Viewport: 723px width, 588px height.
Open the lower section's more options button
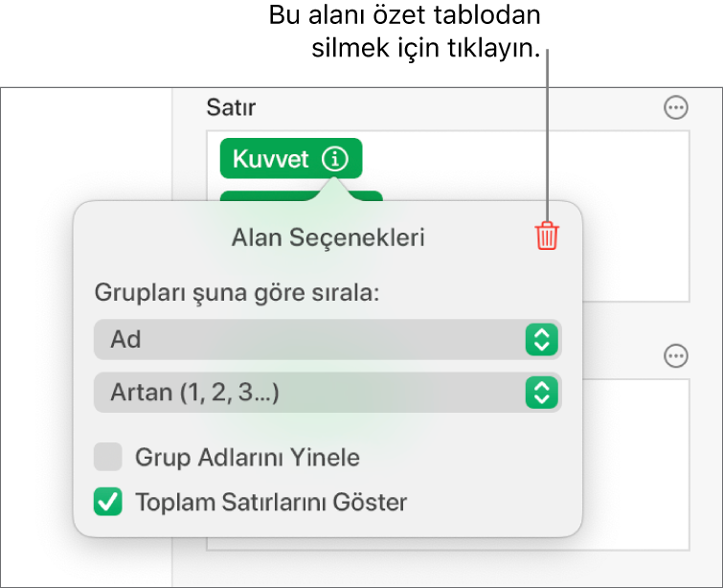pos(676,356)
